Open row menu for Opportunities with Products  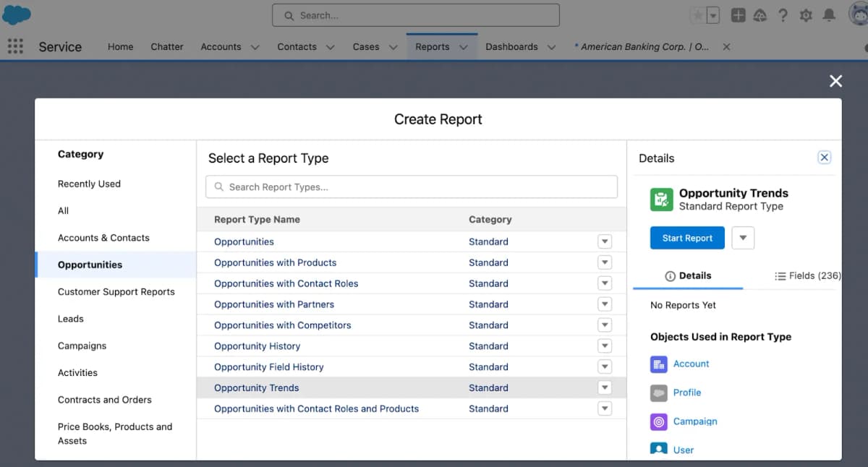[605, 262]
